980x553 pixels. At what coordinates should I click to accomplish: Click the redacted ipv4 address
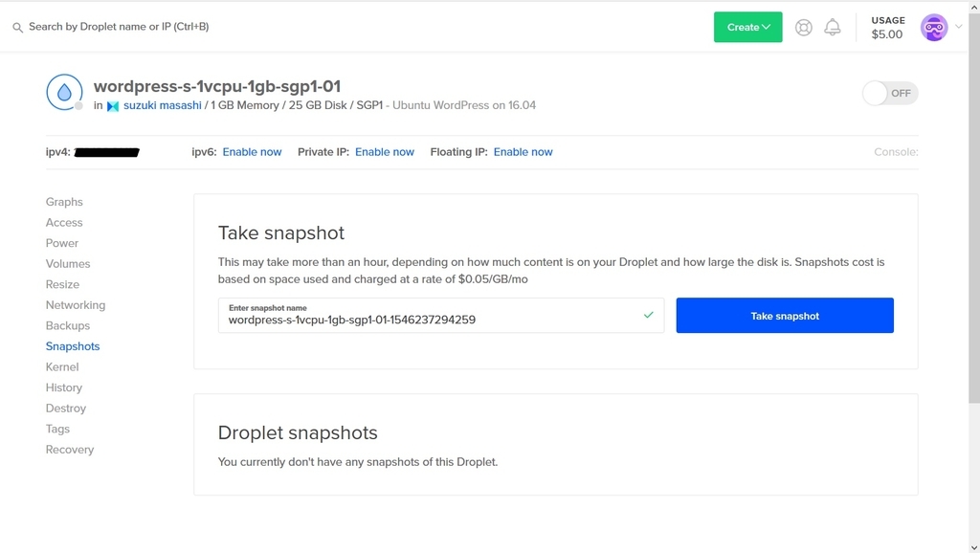coord(107,152)
